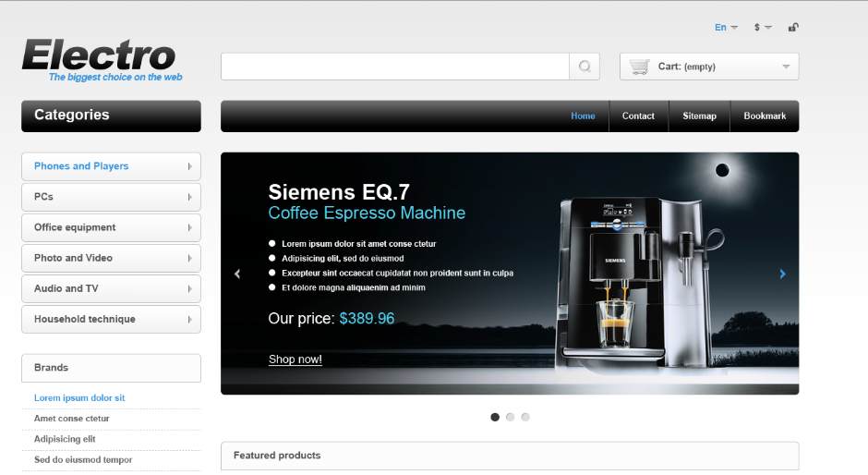Open the Bookmark menu item
The height and width of the screenshot is (475, 868).
click(x=765, y=116)
